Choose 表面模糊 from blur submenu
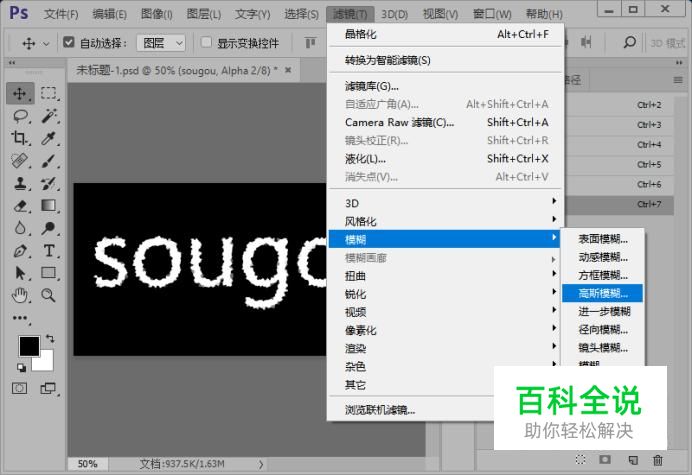This screenshot has width=692, height=475. tap(602, 239)
